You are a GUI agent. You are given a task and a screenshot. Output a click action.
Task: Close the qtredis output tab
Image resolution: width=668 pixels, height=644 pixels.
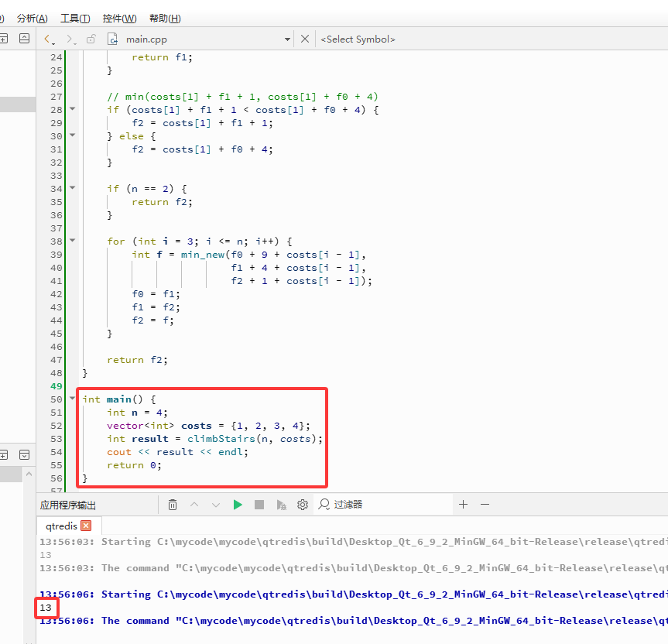point(86,526)
